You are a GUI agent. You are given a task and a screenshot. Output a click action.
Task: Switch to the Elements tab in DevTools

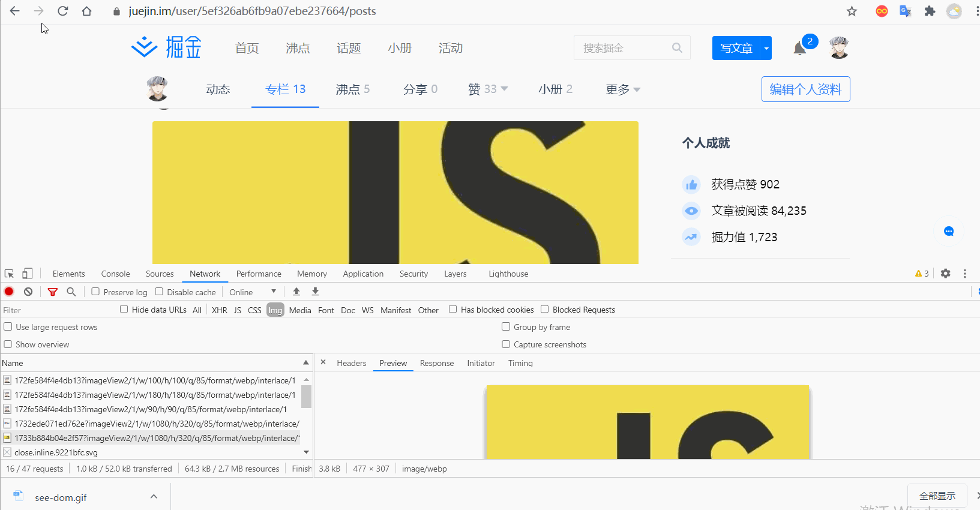(x=69, y=274)
